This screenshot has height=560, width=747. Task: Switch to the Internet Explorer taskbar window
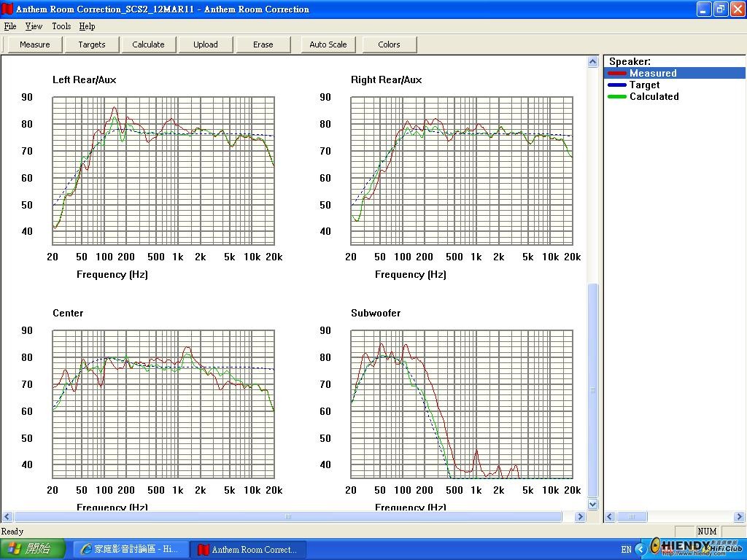click(x=130, y=549)
